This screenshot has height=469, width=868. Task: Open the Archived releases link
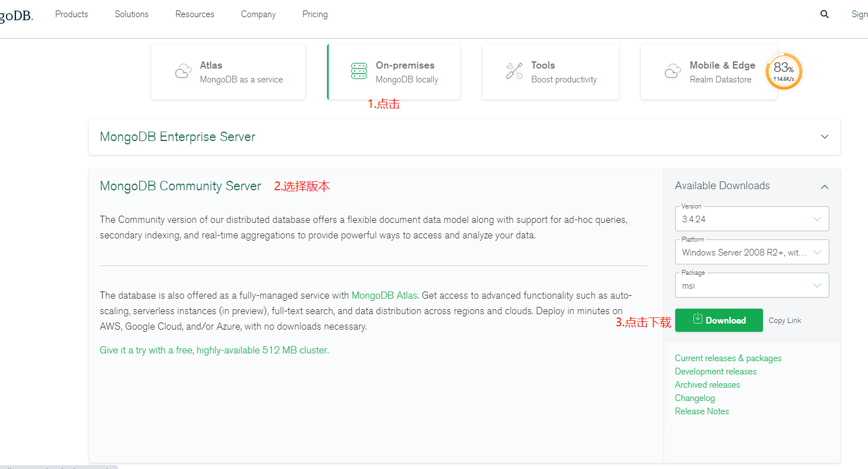(707, 385)
